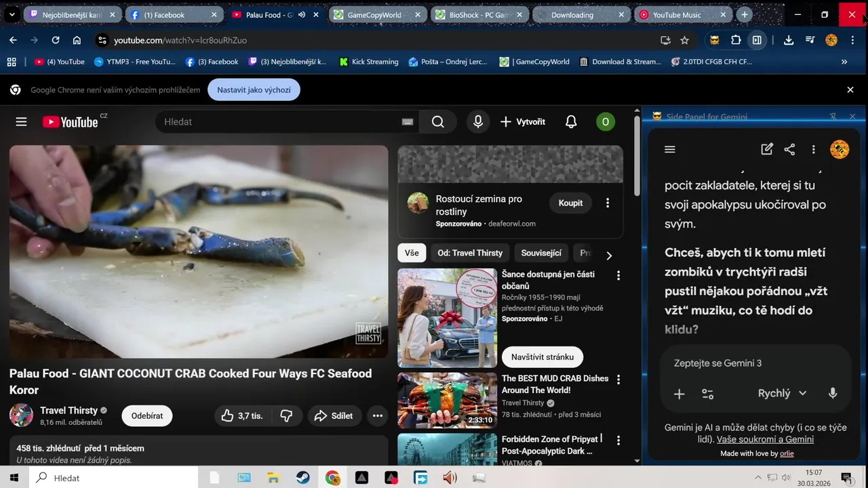Subscribe with the Odebírat button

click(x=147, y=415)
